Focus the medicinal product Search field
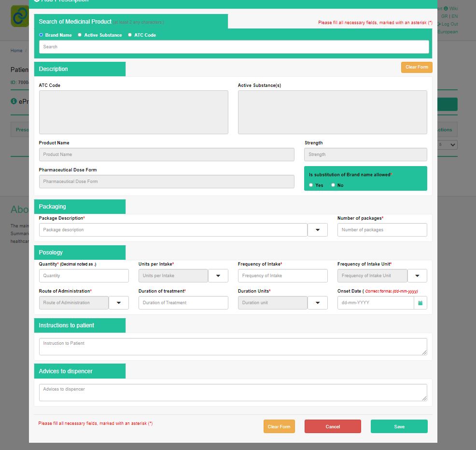476x450 pixels. click(x=234, y=47)
